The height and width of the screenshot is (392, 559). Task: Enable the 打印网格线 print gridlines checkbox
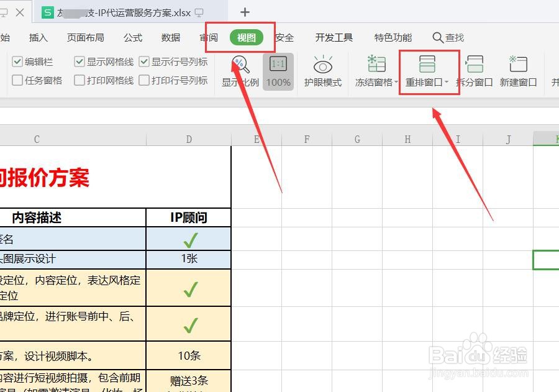(x=79, y=80)
